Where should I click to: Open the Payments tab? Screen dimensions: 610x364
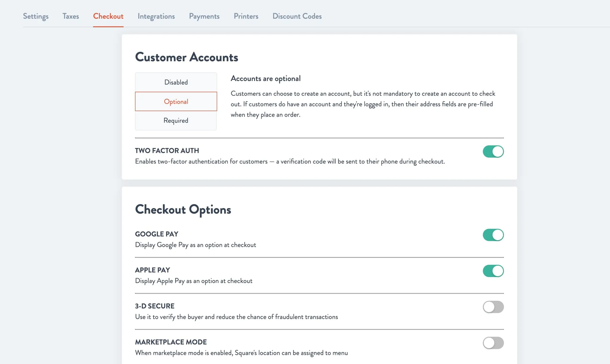pyautogui.click(x=204, y=16)
